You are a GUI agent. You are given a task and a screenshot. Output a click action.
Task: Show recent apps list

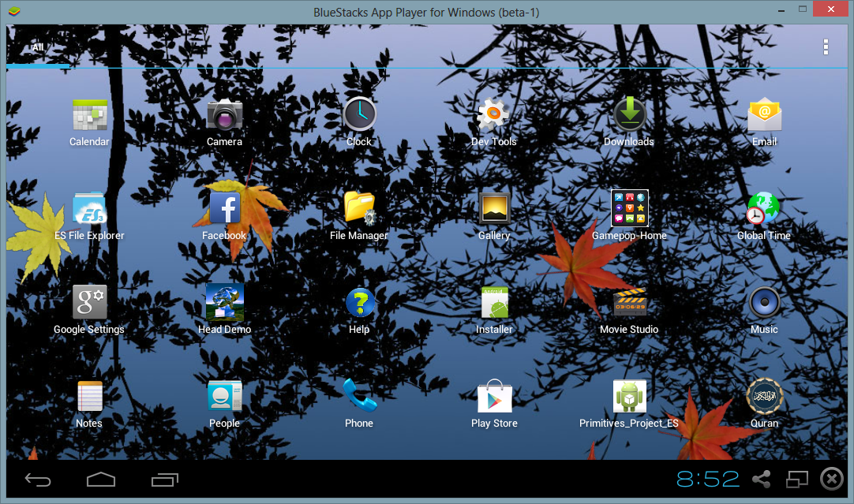(x=165, y=479)
